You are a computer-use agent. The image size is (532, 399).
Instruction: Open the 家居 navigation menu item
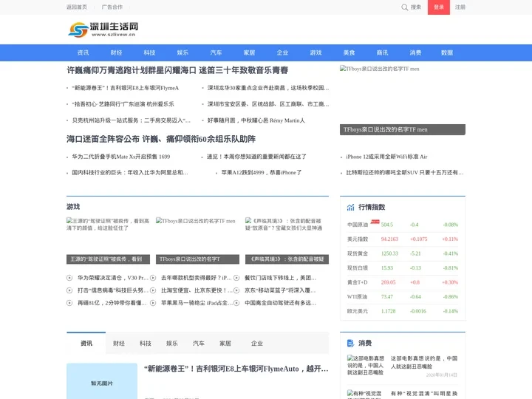249,52
